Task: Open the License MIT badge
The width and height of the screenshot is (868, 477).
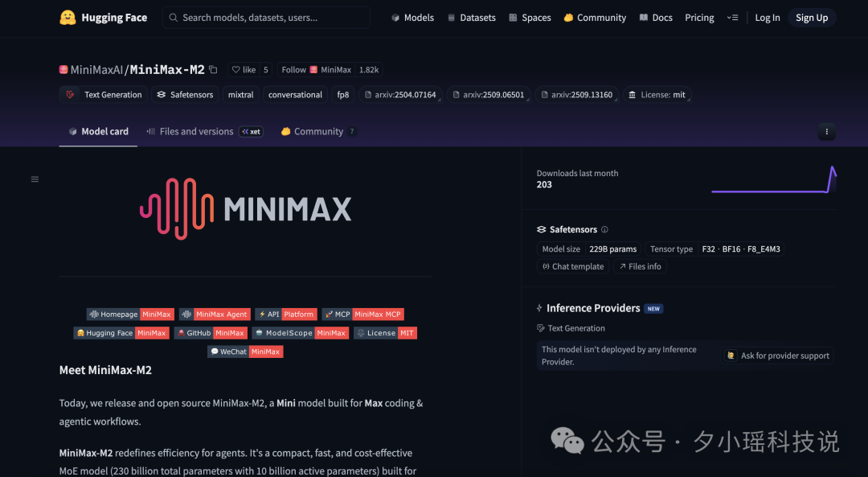Action: pyautogui.click(x=385, y=333)
